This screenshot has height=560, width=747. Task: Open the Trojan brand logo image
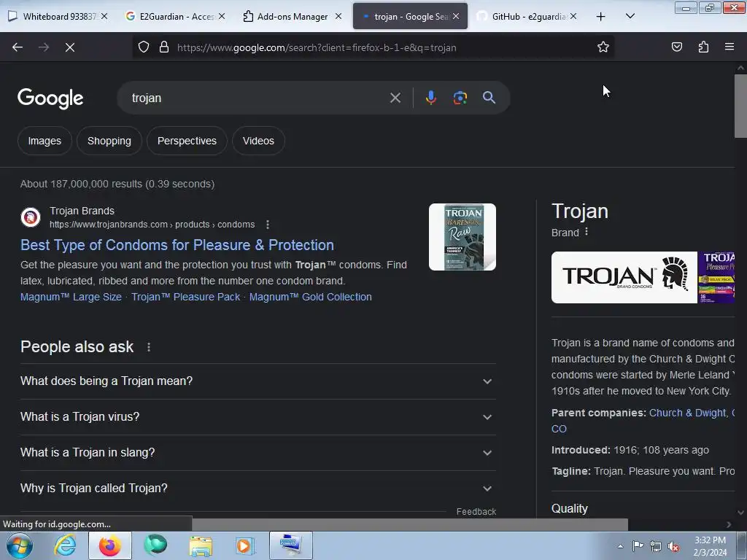pos(624,278)
